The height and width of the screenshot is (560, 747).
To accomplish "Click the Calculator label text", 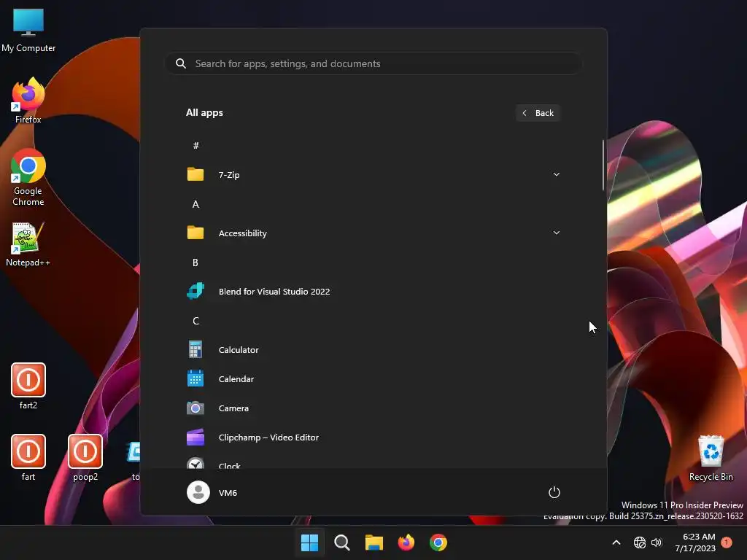I will (x=239, y=349).
